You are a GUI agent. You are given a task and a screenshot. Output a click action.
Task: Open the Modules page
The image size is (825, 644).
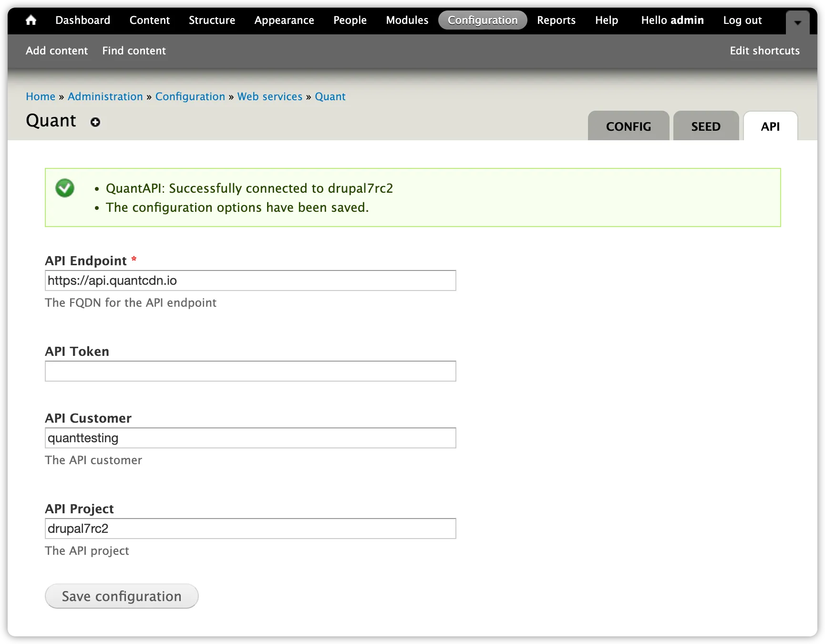tap(406, 20)
